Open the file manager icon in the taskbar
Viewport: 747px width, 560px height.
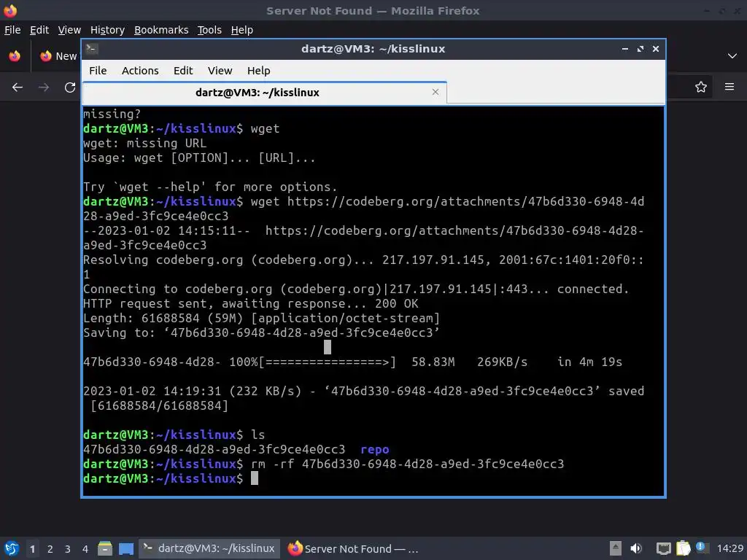[105, 548]
